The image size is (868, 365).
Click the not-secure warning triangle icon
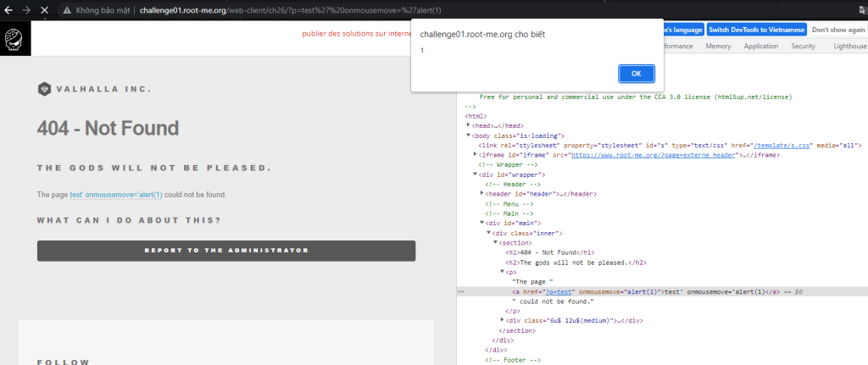(65, 8)
